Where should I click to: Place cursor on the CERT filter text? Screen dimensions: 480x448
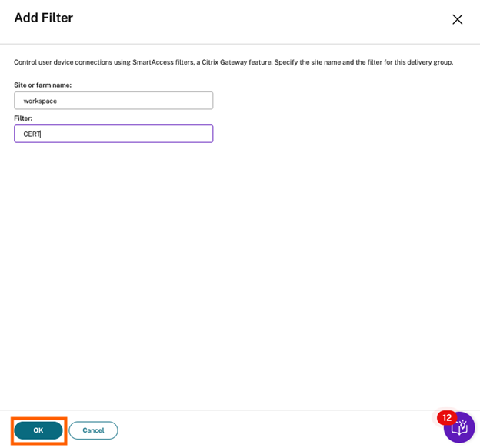(32, 134)
